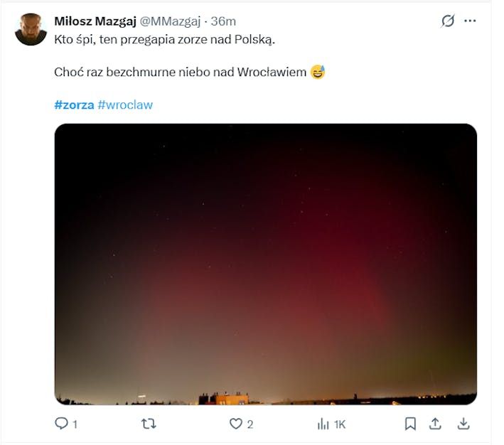Open the three-dot more options menu
504x445 pixels.
pos(470,21)
